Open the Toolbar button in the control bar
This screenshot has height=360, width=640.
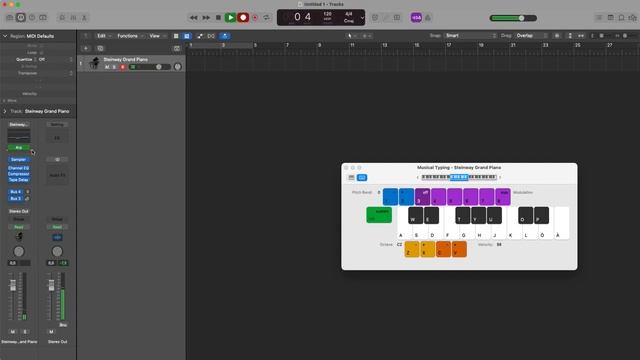click(x=43, y=18)
